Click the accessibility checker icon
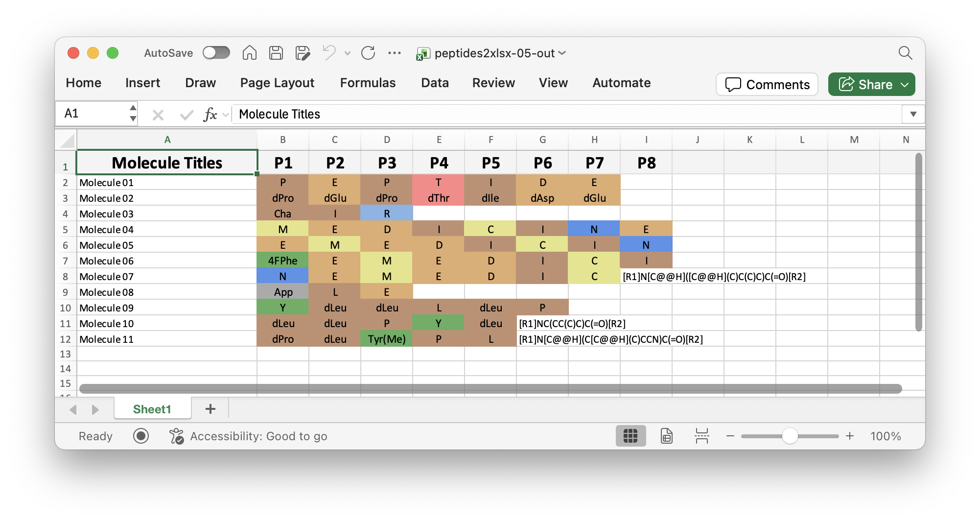This screenshot has width=980, height=522. (x=176, y=436)
